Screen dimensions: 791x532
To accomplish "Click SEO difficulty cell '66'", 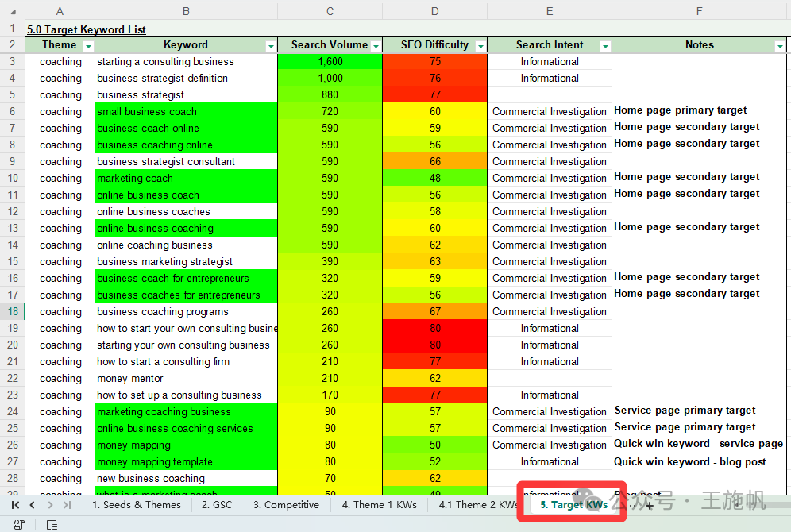I will point(435,161).
